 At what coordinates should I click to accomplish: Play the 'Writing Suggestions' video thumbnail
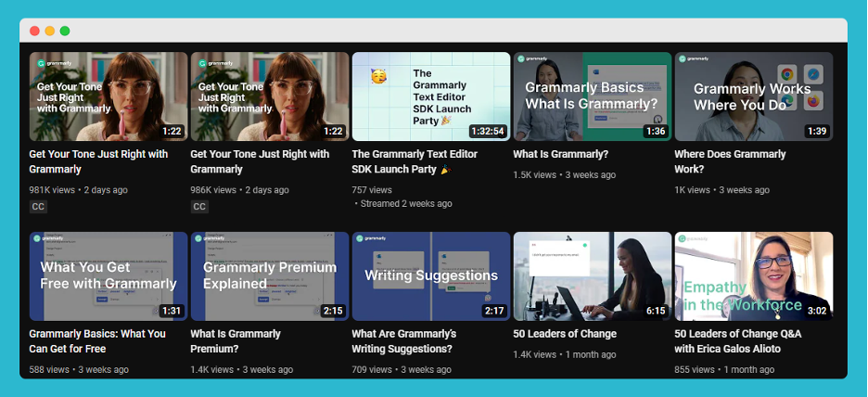[431, 275]
